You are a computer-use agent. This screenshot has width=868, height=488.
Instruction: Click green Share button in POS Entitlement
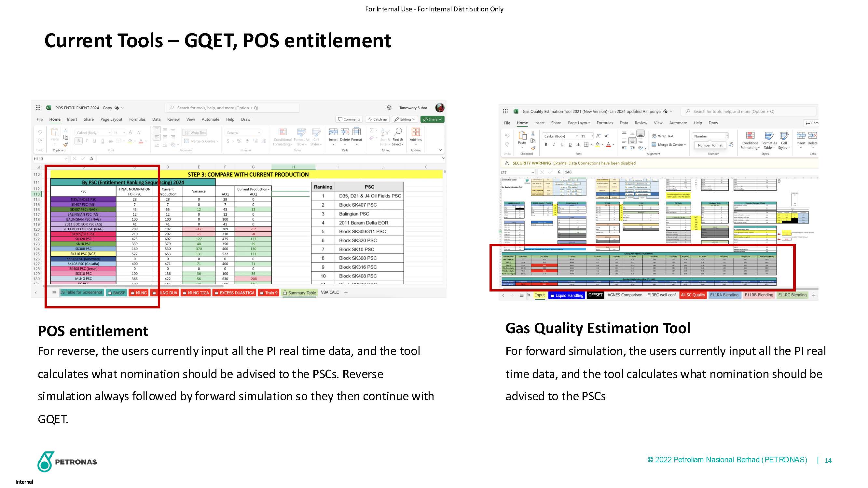coord(432,119)
